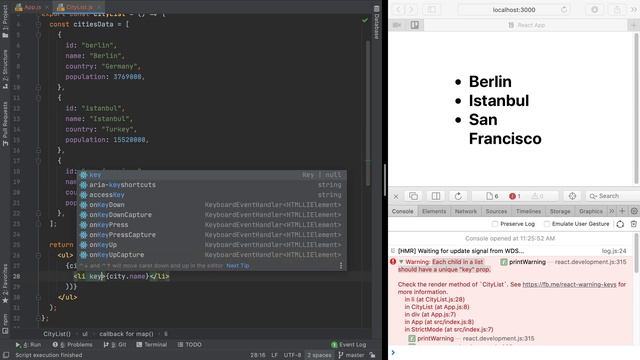Select 'onKeyPress' autocomplete suggestion

[212, 225]
